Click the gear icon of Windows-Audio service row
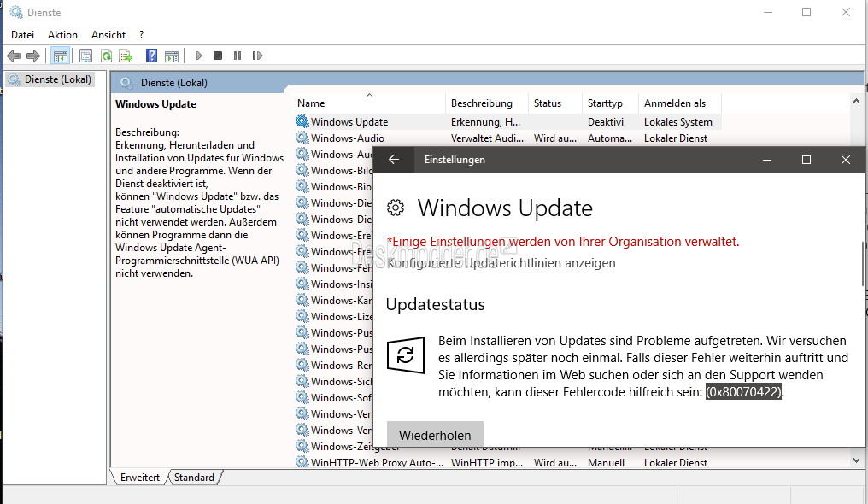This screenshot has width=868, height=504. pos(302,138)
